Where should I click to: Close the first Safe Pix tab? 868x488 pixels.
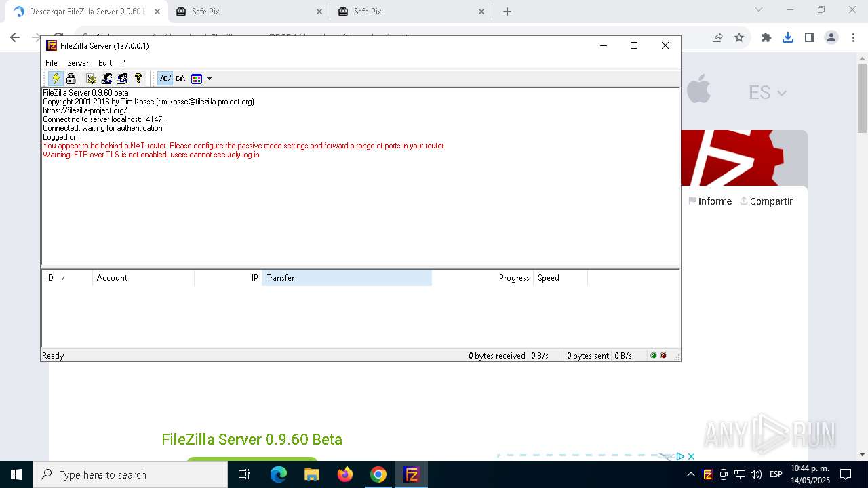tap(319, 12)
